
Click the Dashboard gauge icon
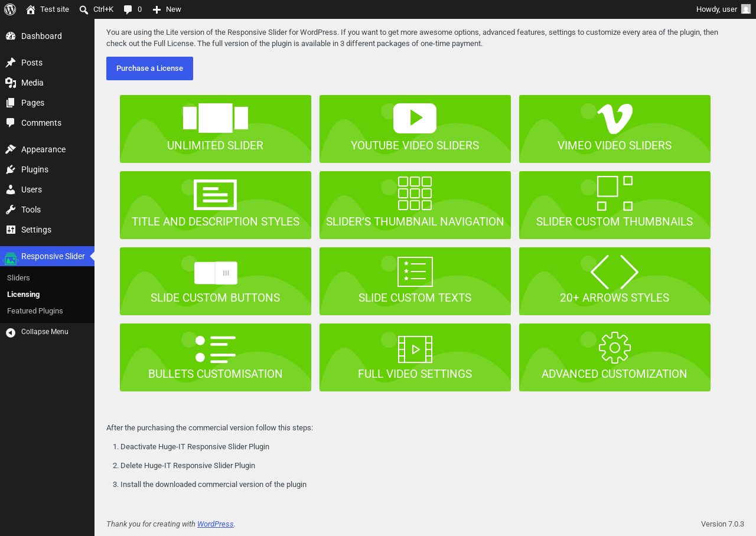[x=11, y=36]
